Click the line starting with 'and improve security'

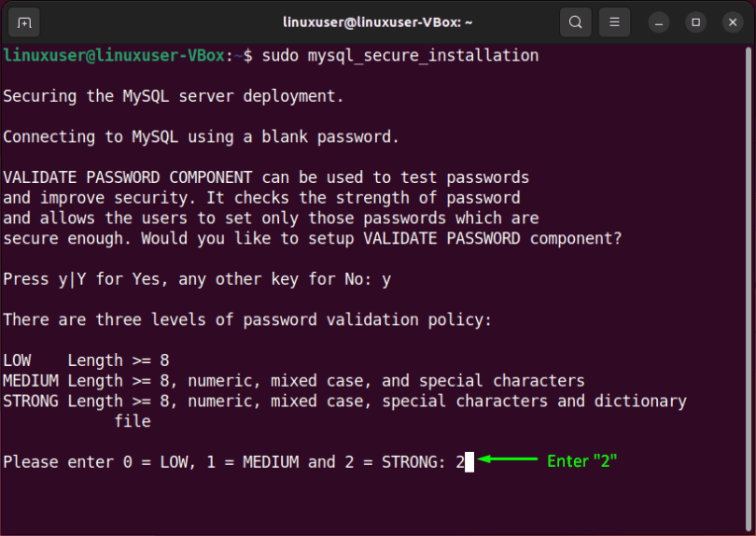(262, 198)
